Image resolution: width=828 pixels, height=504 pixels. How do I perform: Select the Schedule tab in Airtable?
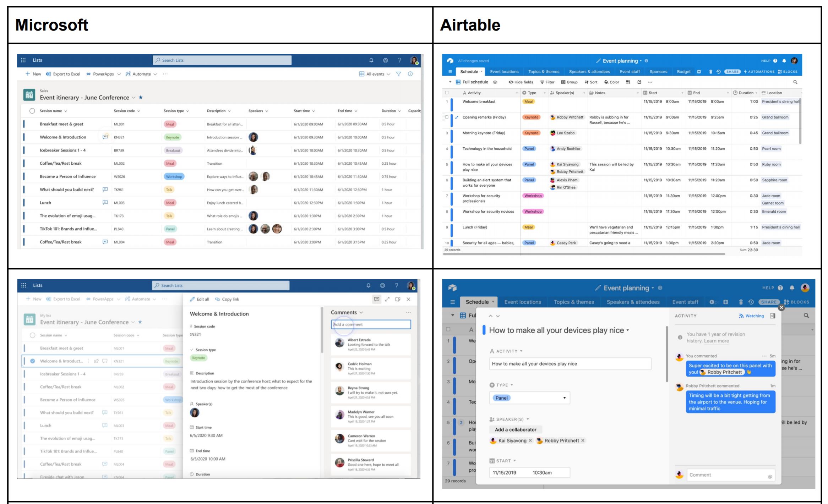pyautogui.click(x=468, y=72)
